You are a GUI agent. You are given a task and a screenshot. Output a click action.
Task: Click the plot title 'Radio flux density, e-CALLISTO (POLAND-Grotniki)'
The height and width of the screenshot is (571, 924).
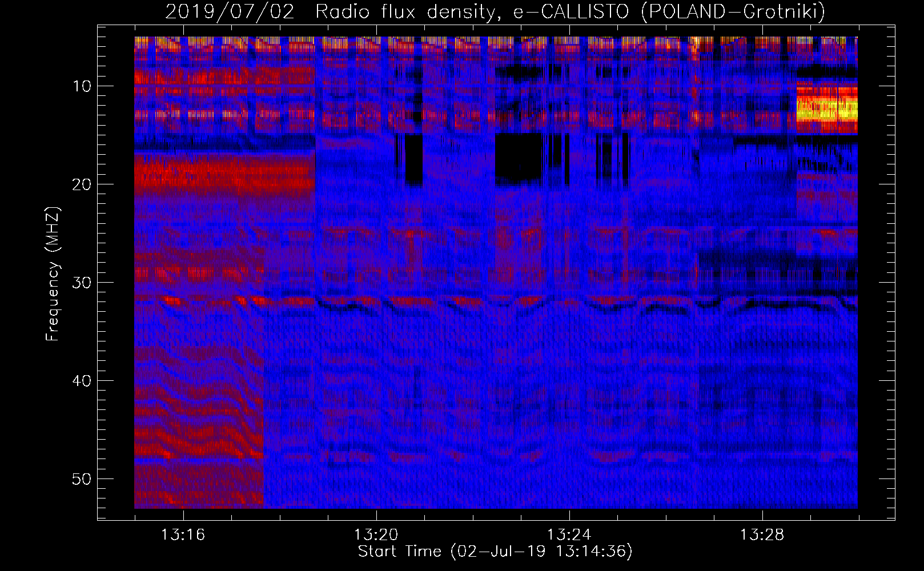coord(570,11)
